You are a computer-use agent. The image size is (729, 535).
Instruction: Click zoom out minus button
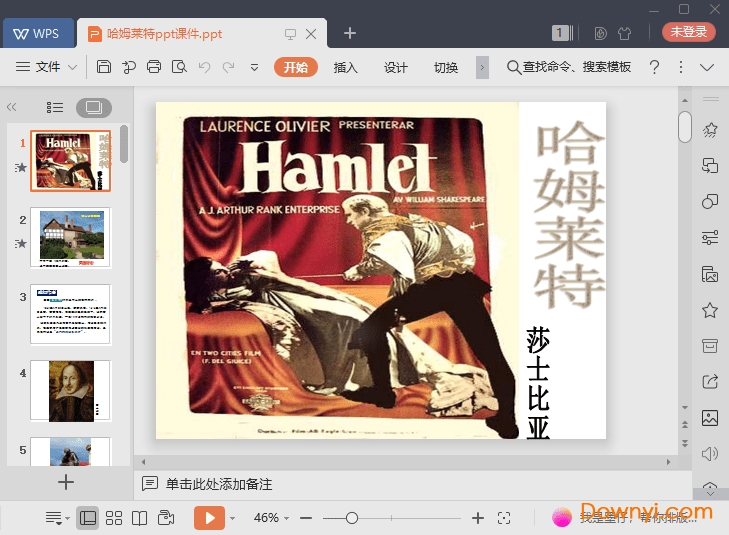pos(305,517)
